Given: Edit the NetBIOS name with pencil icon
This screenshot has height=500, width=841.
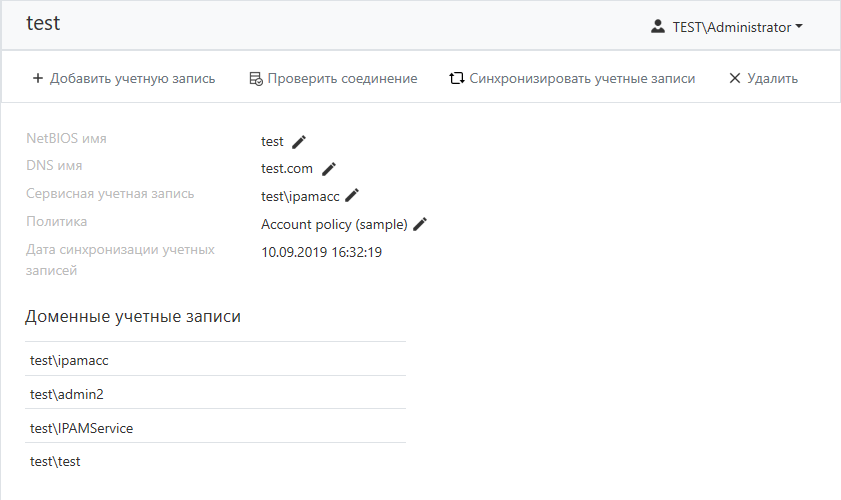Looking at the screenshot, I should coord(299,142).
